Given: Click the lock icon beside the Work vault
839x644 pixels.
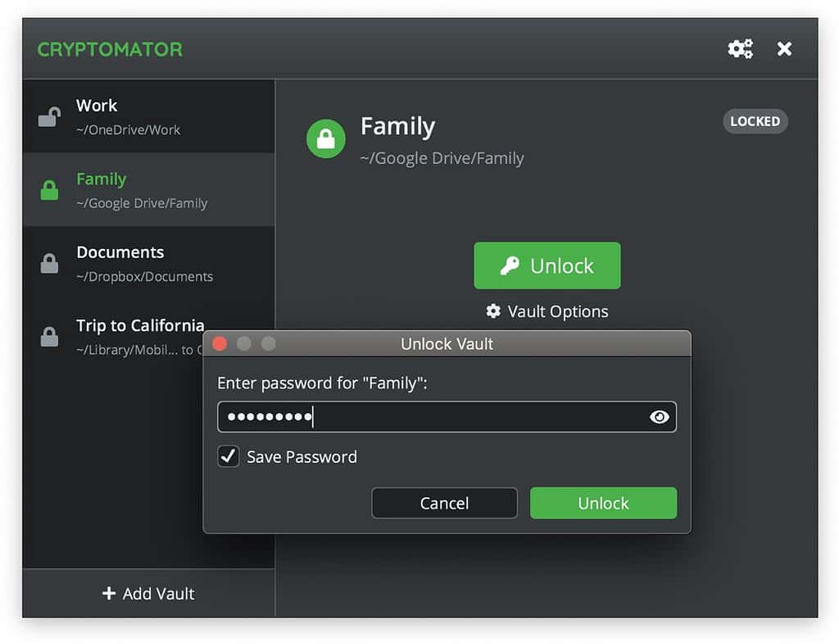Looking at the screenshot, I should pos(49,116).
